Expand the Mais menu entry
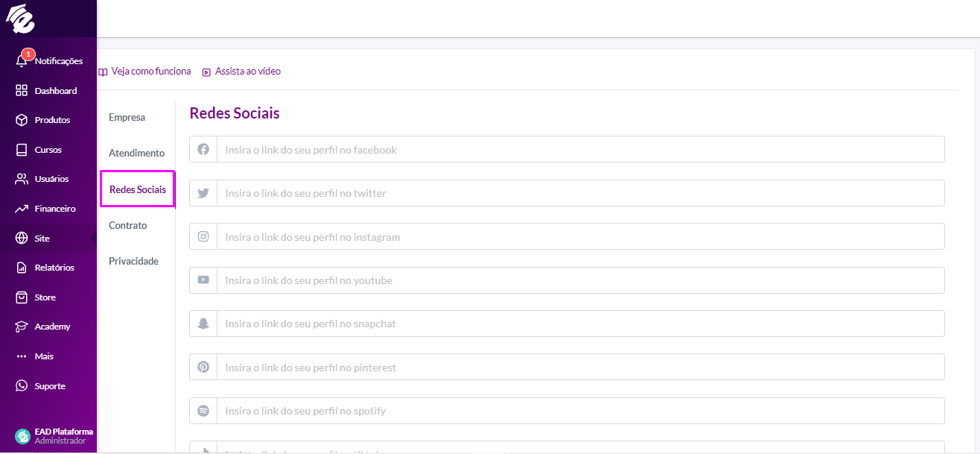 48,356
